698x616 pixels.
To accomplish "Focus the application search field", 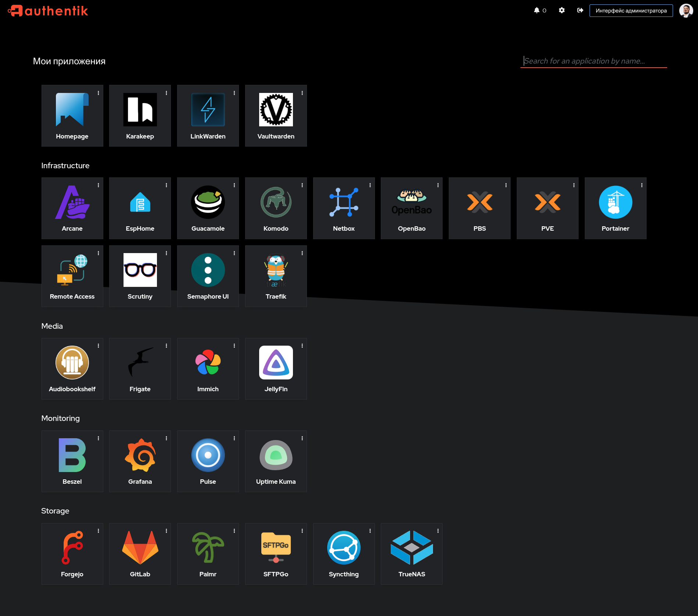I will point(593,61).
